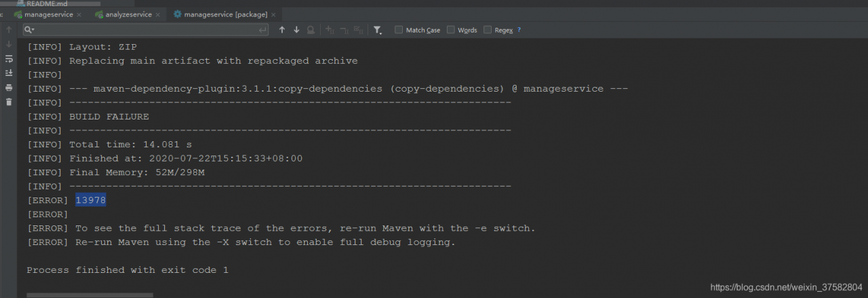The image size is (868, 298).
Task: Click the highlighted 13978 error text
Action: point(91,200)
